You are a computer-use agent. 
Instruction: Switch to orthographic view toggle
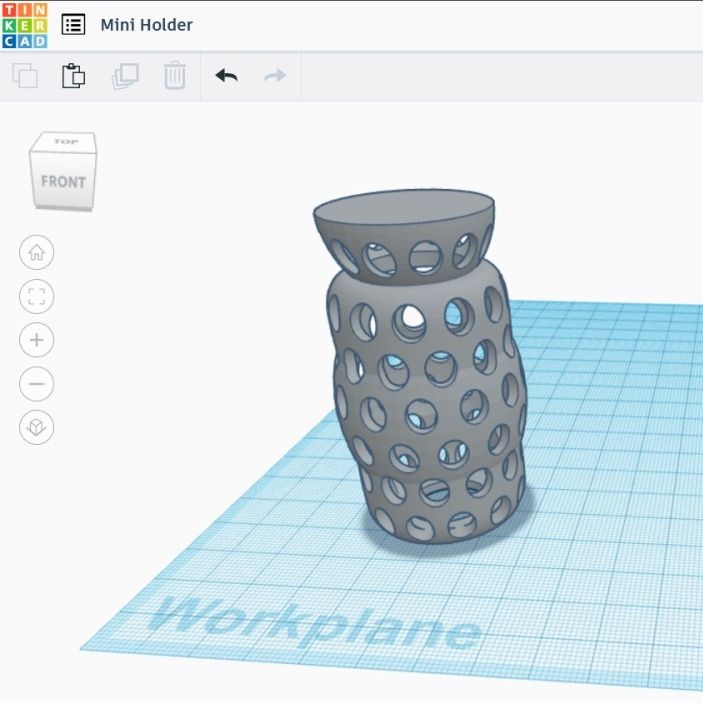tap(37, 427)
